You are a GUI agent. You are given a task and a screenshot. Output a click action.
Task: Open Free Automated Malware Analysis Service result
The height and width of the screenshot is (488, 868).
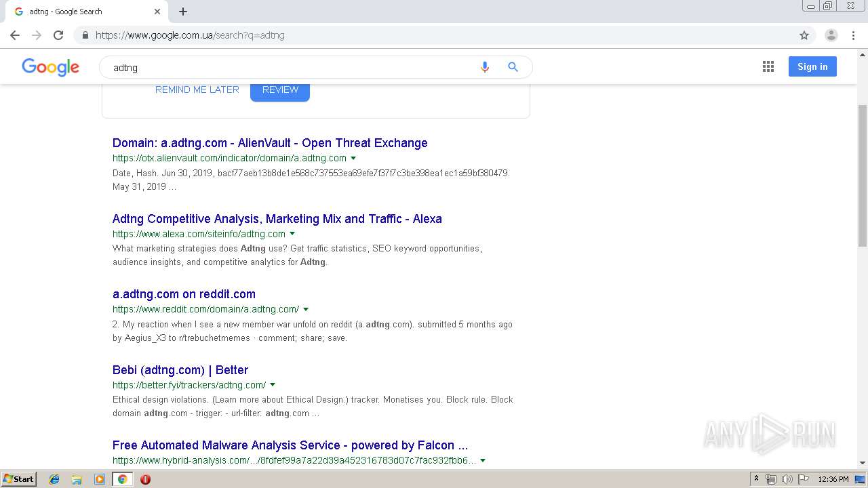290,445
